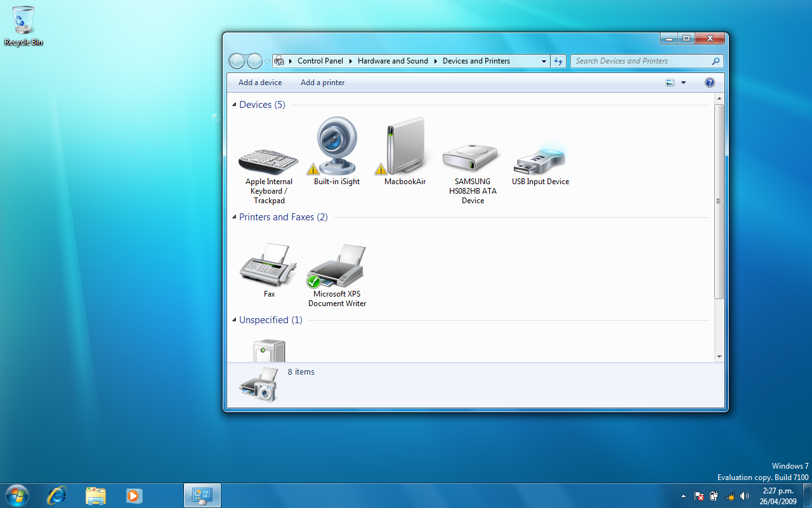This screenshot has width=812, height=508.
Task: Open the view options dropdown arrow
Action: [x=683, y=83]
